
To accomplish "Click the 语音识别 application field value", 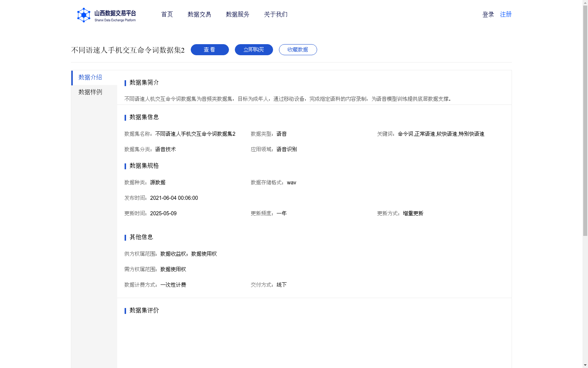I will tap(287, 149).
